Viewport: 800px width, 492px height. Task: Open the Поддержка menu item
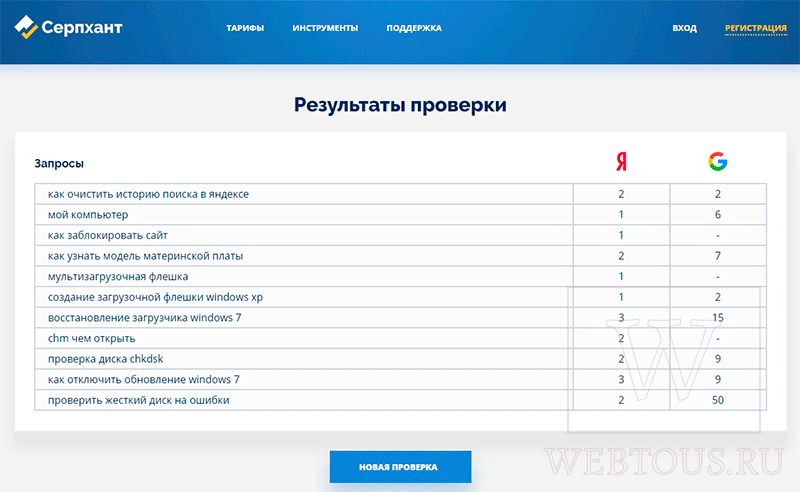[x=414, y=28]
